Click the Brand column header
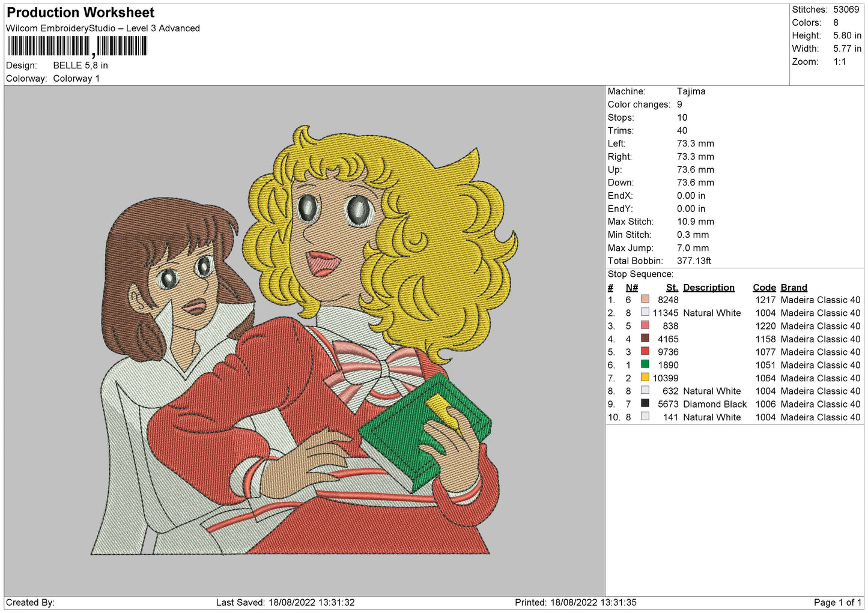This screenshot has width=868, height=613. [794, 288]
